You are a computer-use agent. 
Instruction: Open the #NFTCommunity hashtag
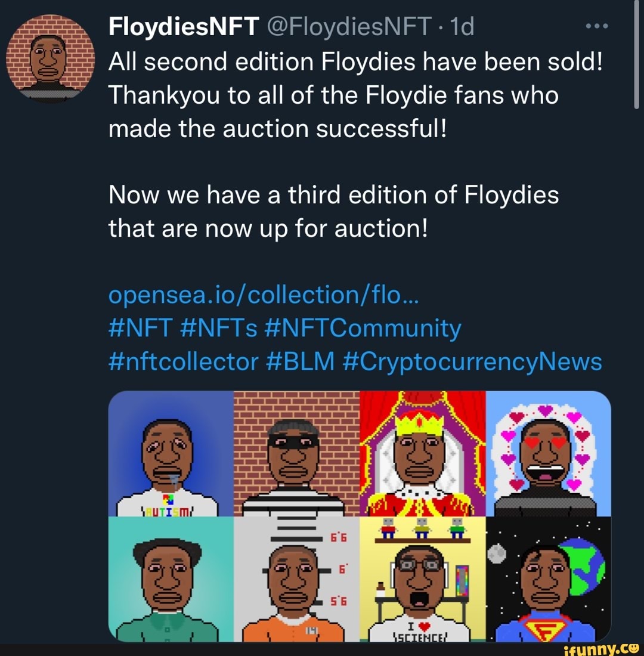(x=361, y=329)
